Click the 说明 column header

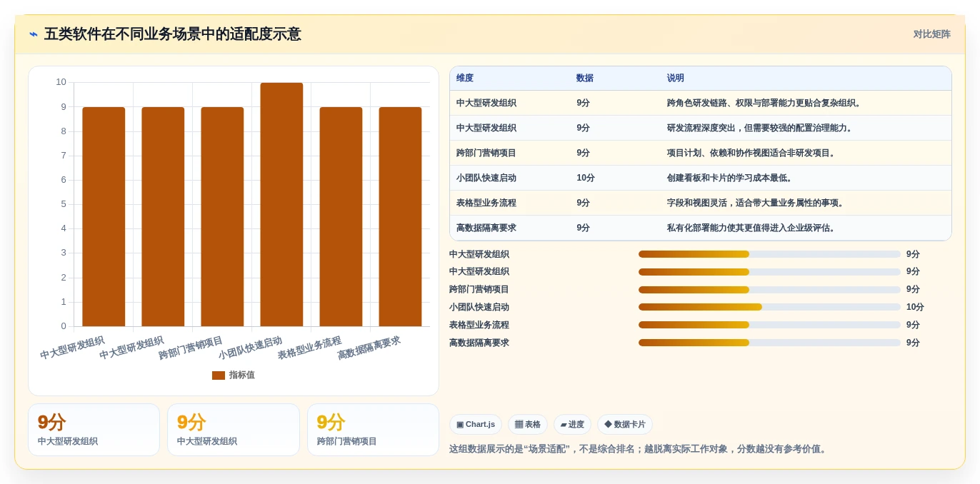point(676,79)
